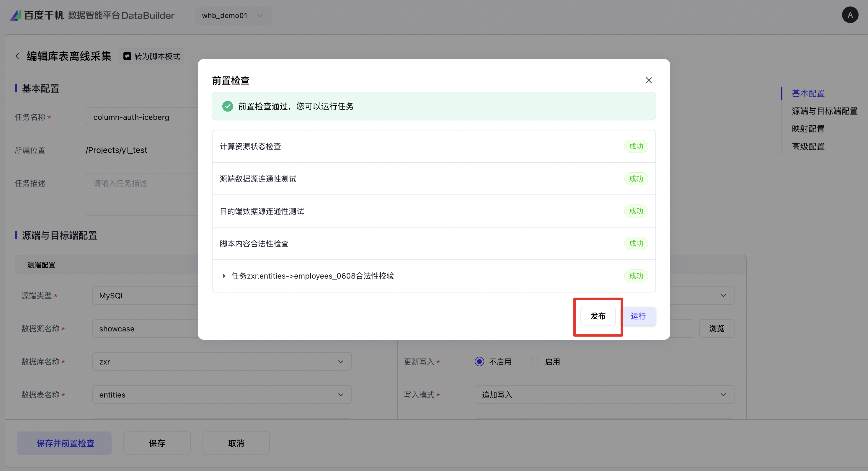
Task: Open the showcase data source dropdown
Action: point(145,328)
